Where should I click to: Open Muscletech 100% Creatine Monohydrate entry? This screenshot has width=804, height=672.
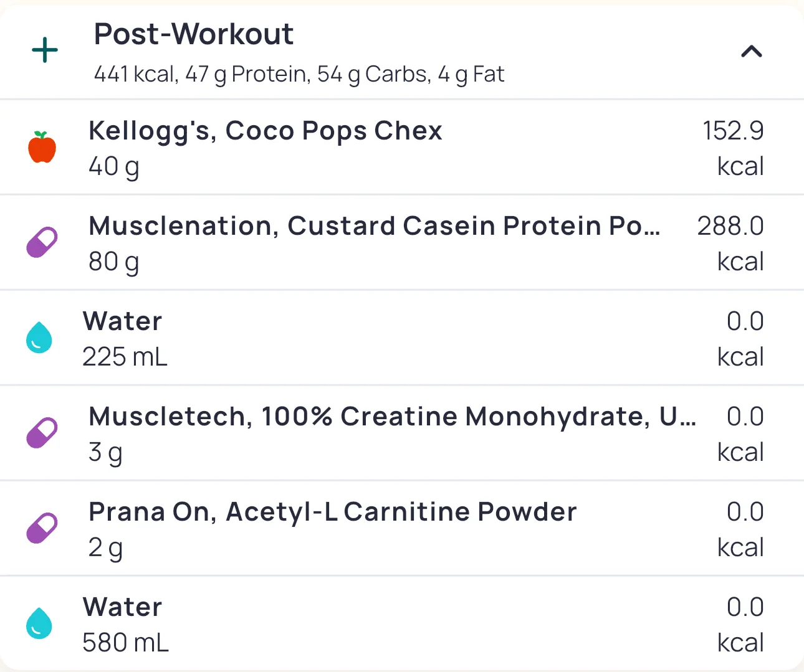(393, 417)
